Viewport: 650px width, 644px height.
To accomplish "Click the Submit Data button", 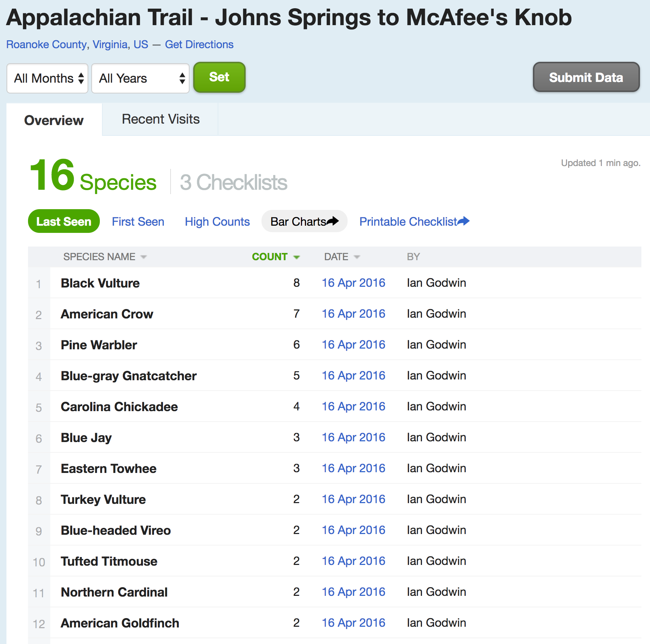I will [x=586, y=77].
